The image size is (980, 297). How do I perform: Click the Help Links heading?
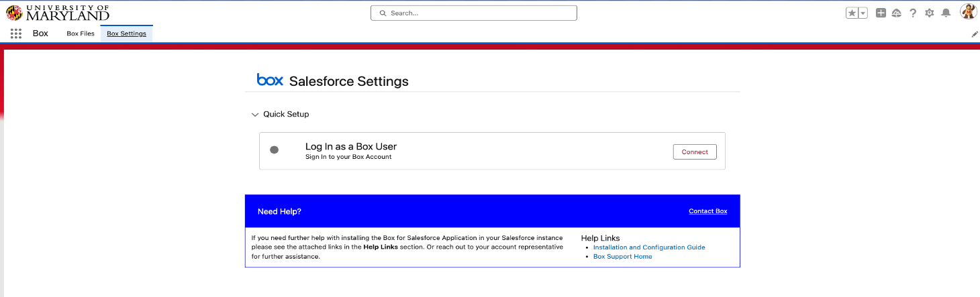601,238
